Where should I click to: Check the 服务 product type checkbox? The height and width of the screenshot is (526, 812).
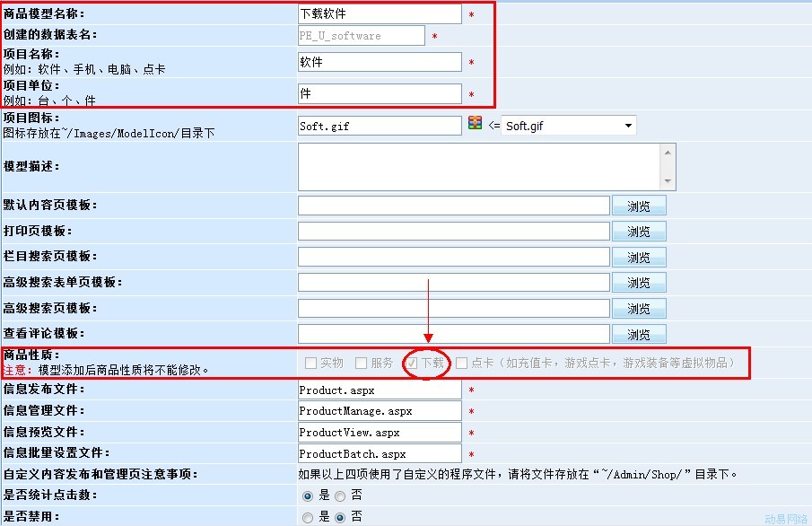click(361, 364)
